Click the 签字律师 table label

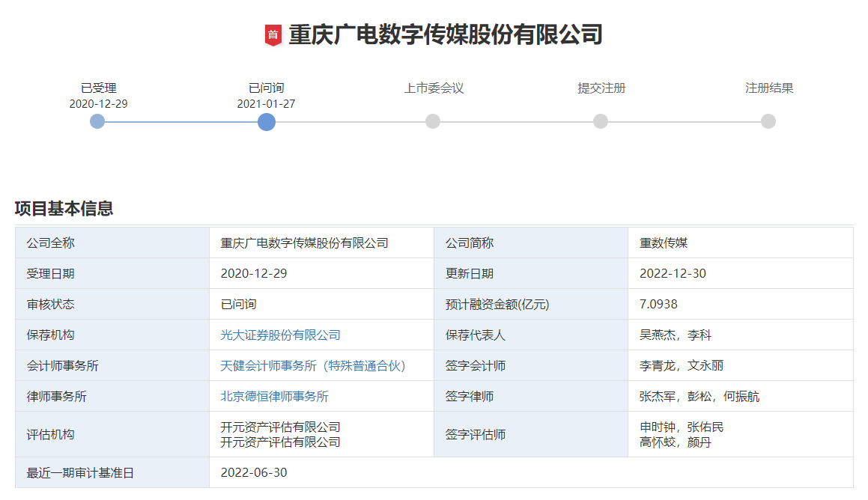click(470, 397)
